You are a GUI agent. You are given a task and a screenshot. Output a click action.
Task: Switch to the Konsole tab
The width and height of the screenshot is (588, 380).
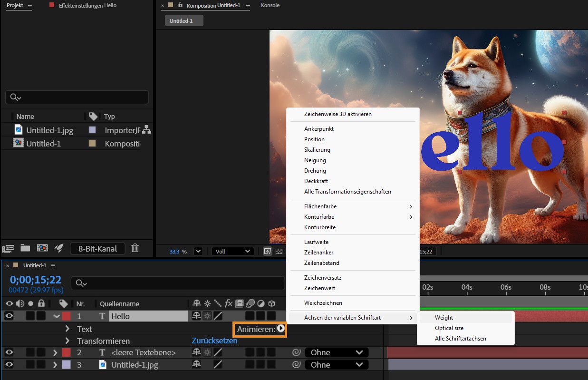[270, 5]
